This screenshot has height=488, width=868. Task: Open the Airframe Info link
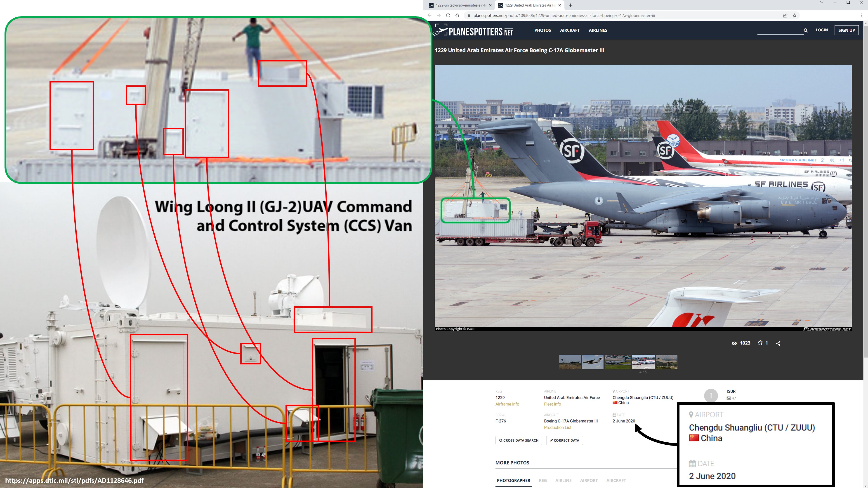point(507,404)
